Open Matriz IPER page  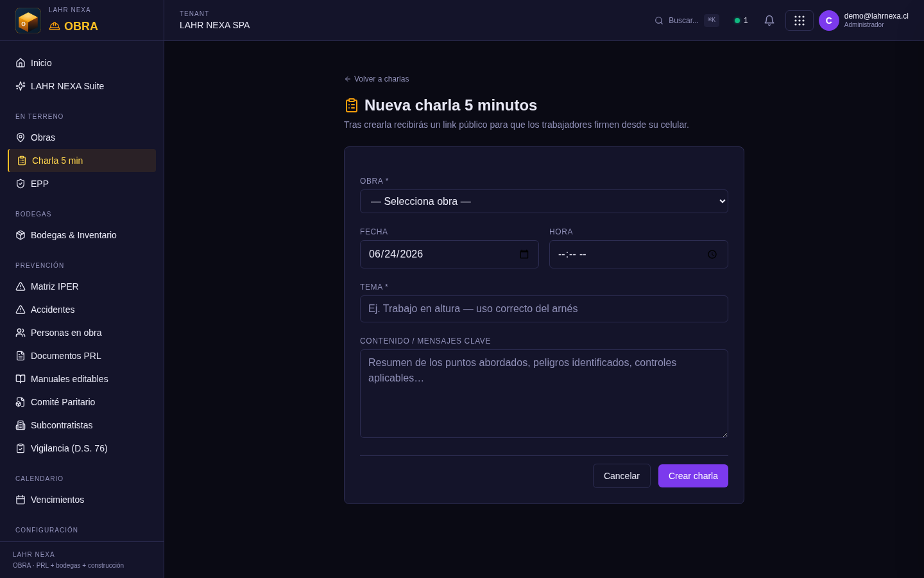82,286
